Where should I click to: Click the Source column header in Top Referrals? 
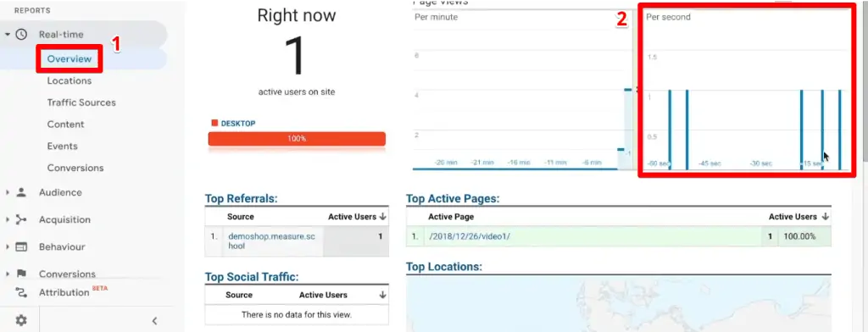tap(240, 217)
